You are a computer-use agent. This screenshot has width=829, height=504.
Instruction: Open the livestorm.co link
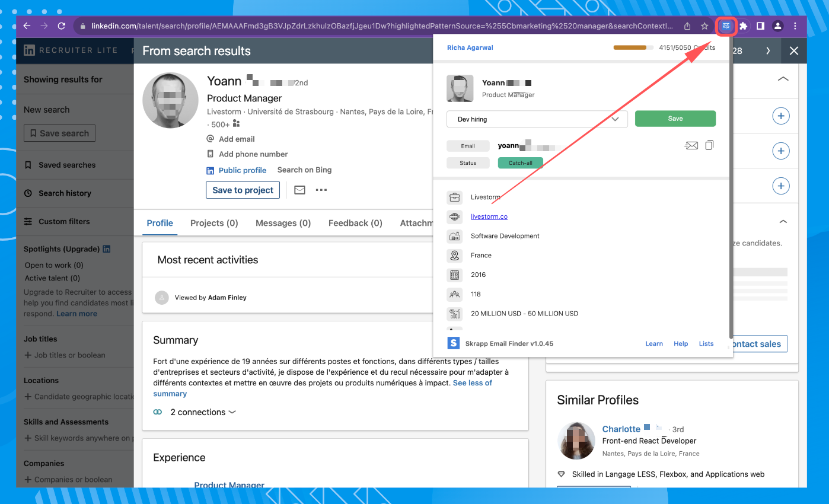(x=489, y=216)
